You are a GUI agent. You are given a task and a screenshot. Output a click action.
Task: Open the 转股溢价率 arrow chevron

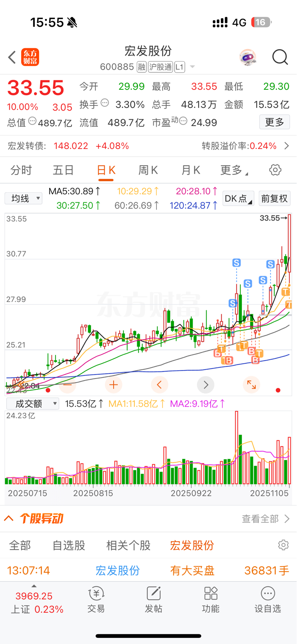tap(287, 146)
